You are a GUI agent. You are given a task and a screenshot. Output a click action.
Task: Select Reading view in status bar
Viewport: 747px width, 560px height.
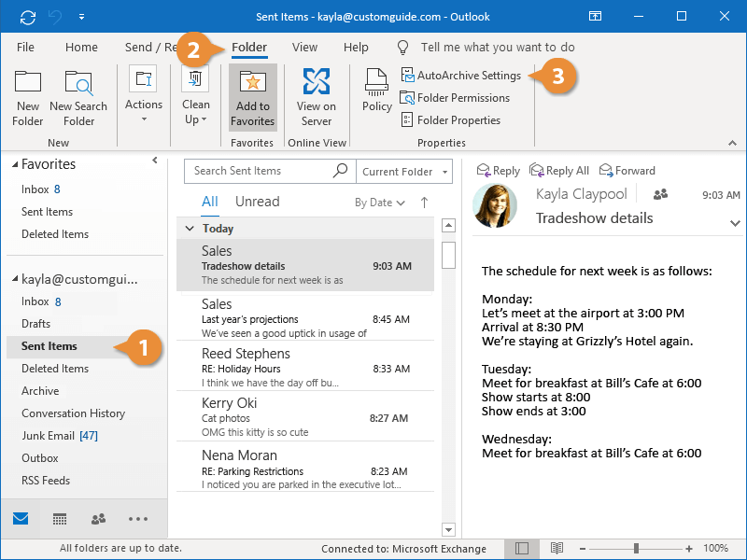(x=557, y=548)
